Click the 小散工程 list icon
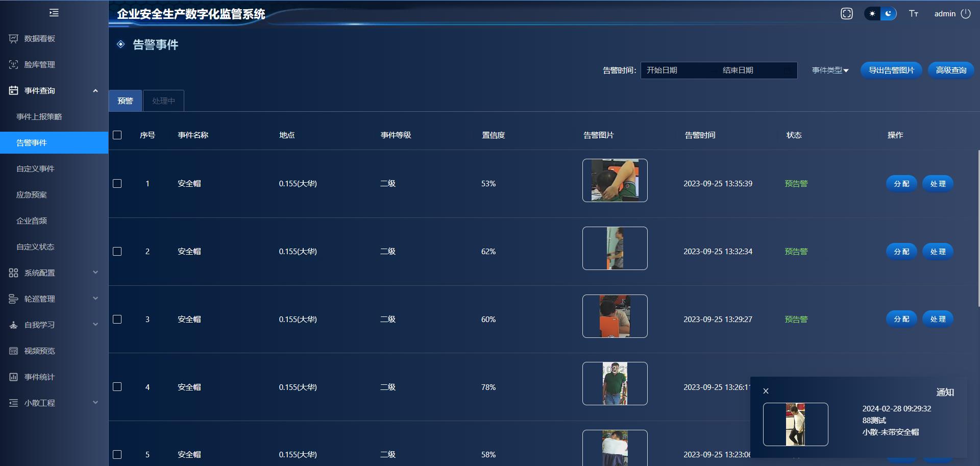Screen dimensions: 980x466 pos(13,403)
